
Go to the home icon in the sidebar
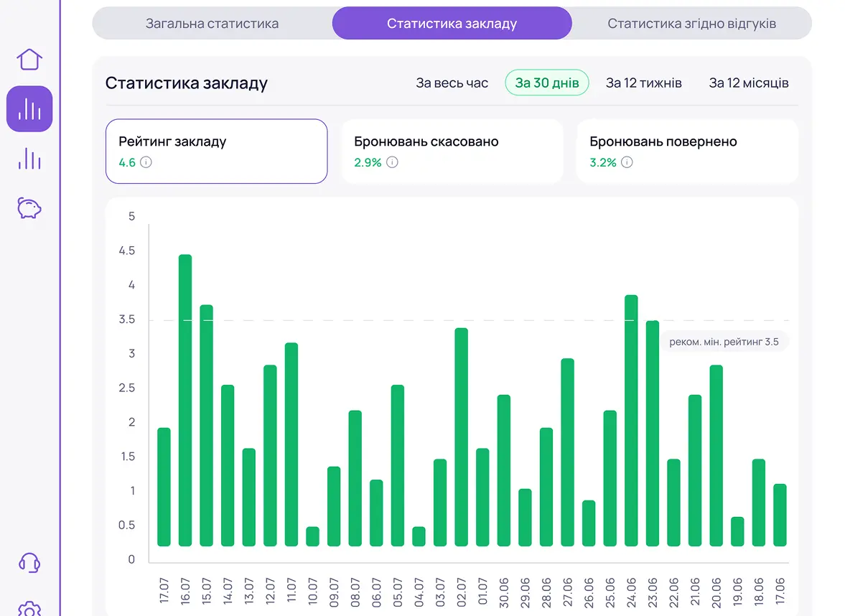(29, 60)
